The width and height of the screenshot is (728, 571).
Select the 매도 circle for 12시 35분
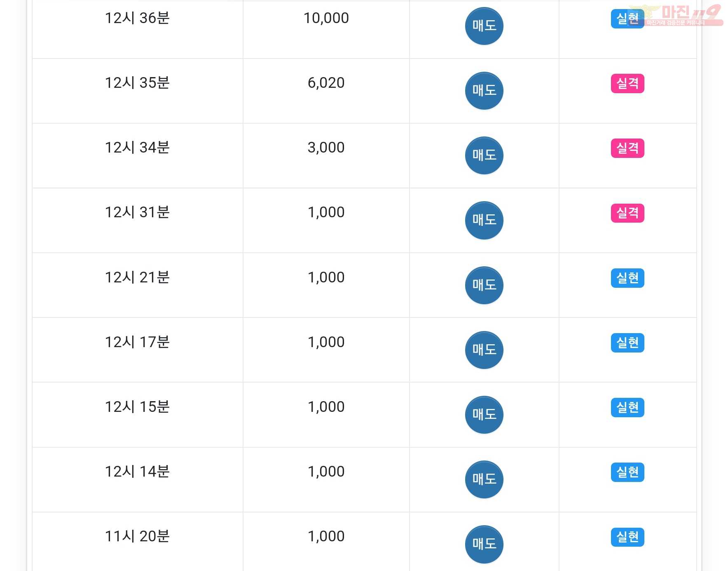(x=484, y=91)
